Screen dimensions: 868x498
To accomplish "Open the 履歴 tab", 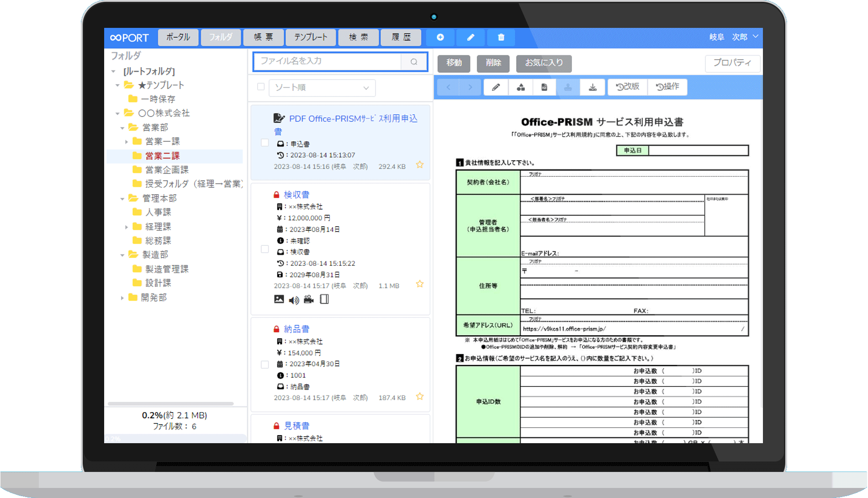I will [401, 37].
